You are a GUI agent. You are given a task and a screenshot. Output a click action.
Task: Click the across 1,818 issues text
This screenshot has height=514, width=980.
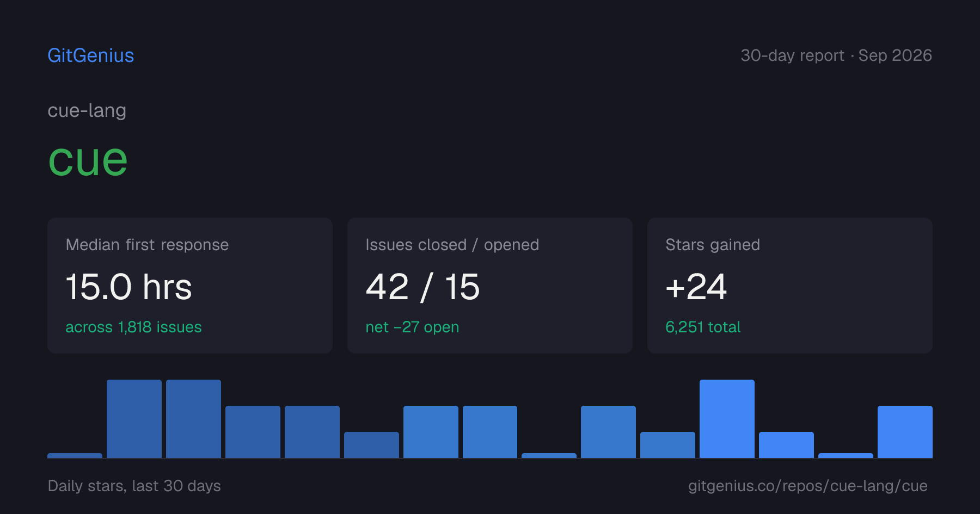click(x=133, y=327)
